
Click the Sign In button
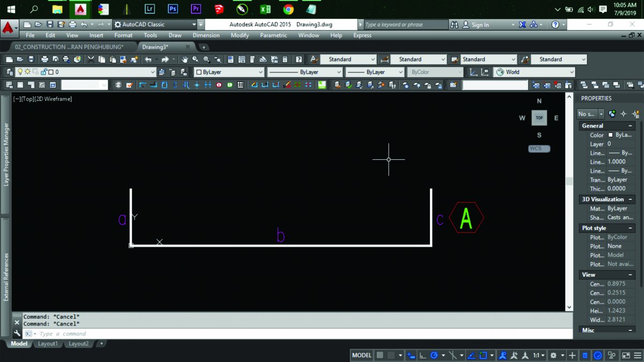475,25
